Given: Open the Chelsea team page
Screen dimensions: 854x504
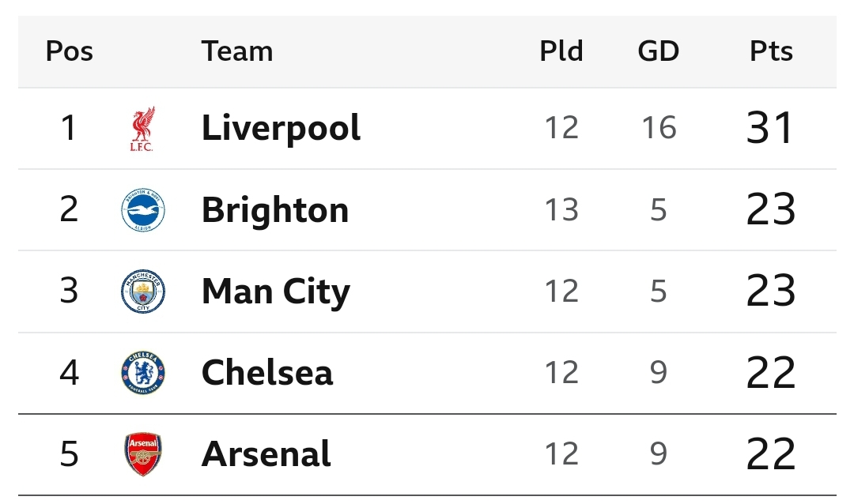Looking at the screenshot, I should pyautogui.click(x=267, y=373).
